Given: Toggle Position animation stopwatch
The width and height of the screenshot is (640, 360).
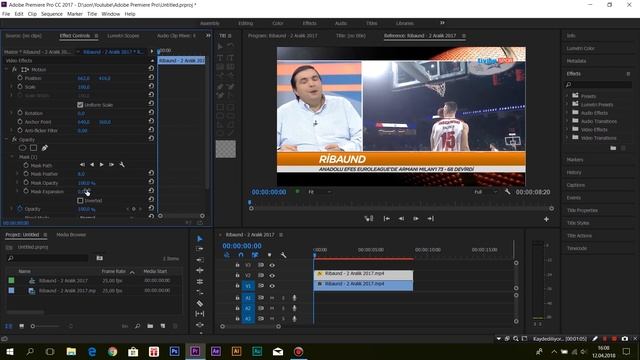Looking at the screenshot, I should coord(20,78).
